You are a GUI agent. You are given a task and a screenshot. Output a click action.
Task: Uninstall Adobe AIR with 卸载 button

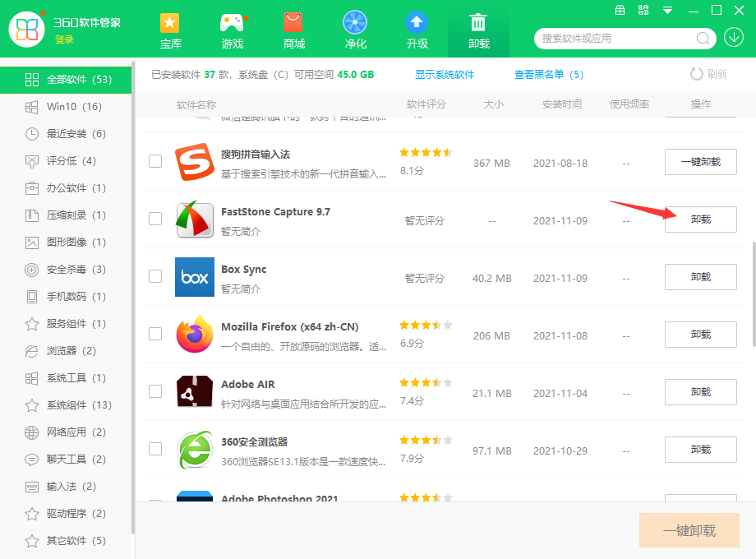[x=701, y=392]
